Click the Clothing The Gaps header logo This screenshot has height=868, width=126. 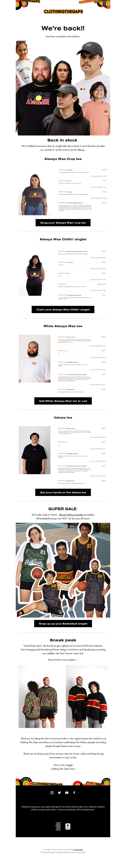63,12
